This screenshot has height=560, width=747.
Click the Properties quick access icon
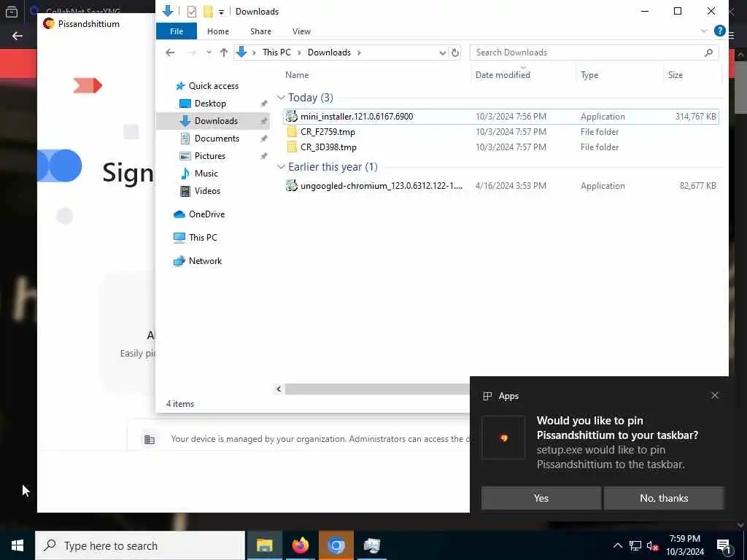(192, 12)
